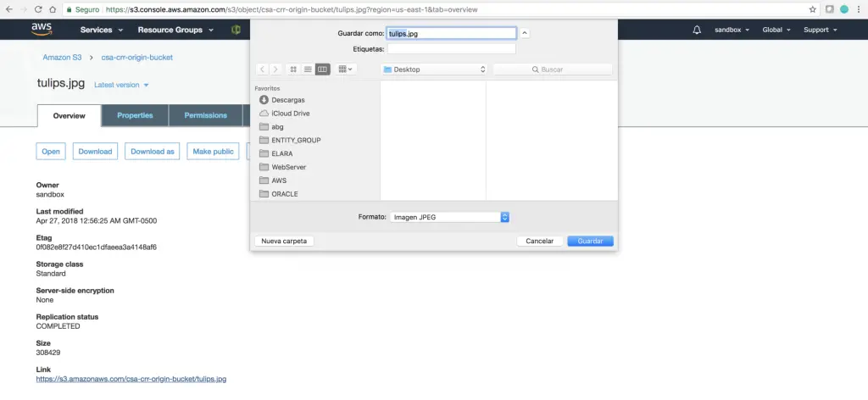
Task: Navigate forward in the save dialog
Action: [275, 69]
